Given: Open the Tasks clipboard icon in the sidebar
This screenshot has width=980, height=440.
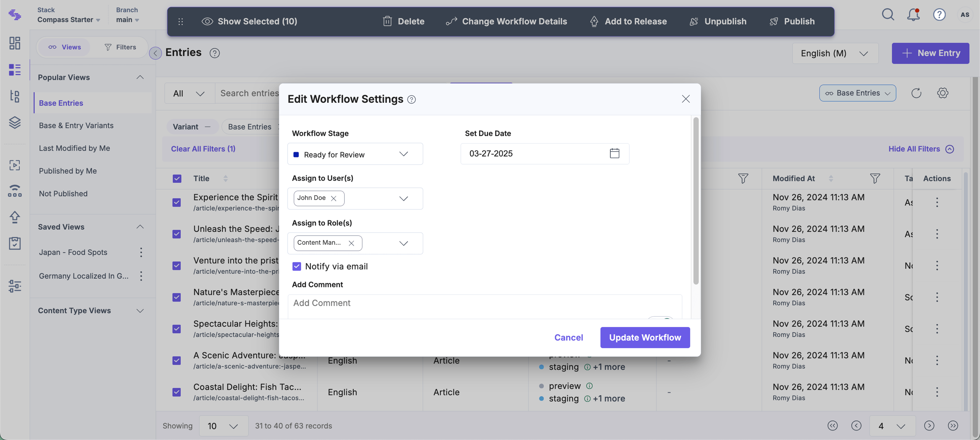Looking at the screenshot, I should point(15,243).
